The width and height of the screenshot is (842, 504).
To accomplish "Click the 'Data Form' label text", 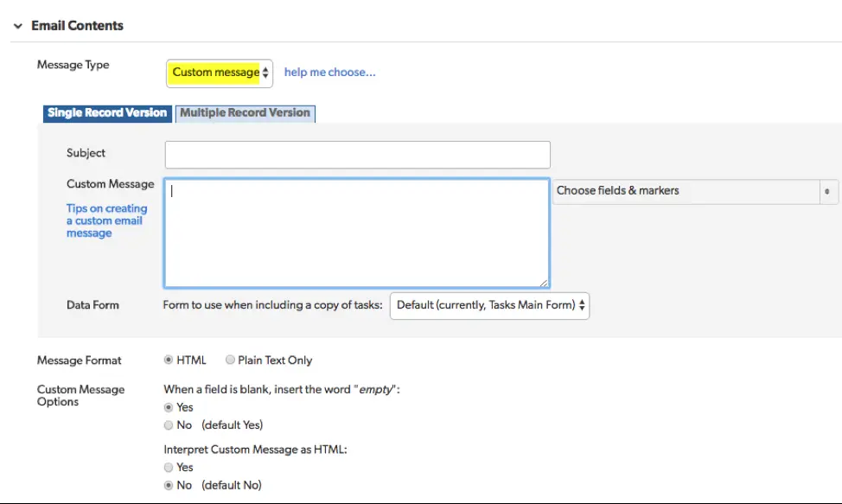I will coord(92,305).
